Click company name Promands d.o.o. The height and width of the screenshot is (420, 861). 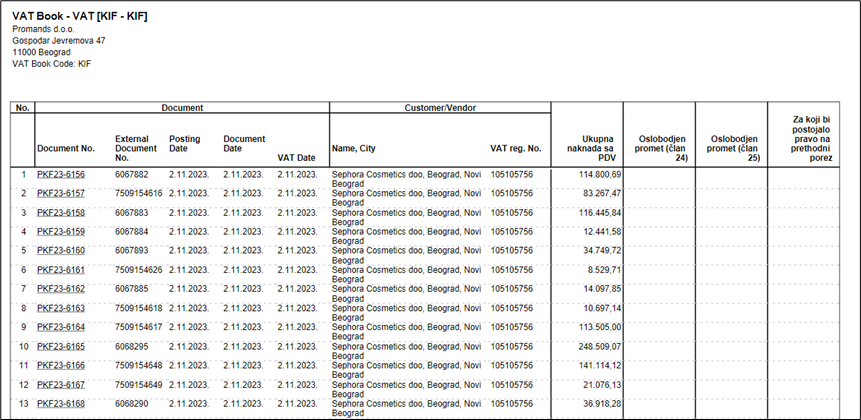(43, 29)
